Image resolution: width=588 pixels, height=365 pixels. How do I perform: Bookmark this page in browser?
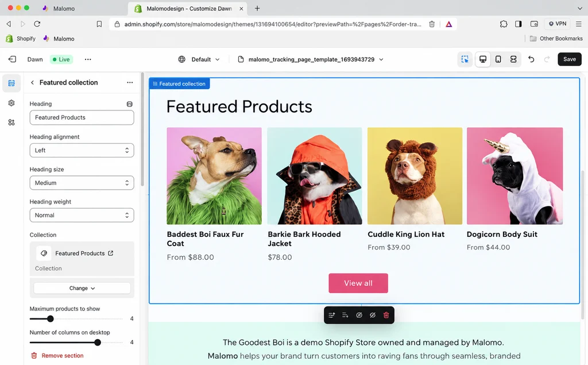click(99, 24)
